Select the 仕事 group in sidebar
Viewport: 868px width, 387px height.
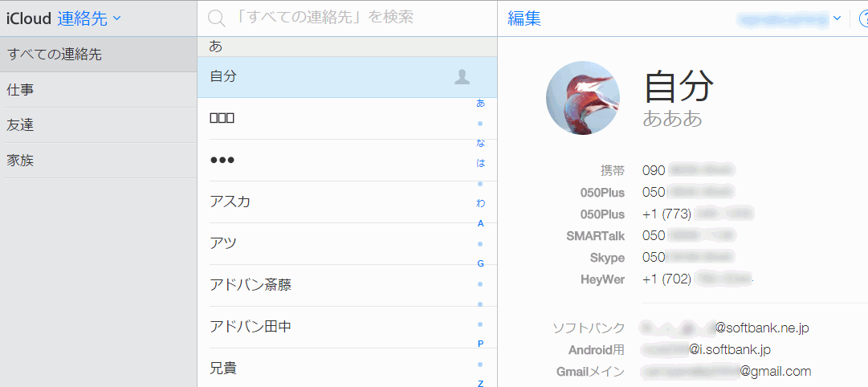tap(20, 90)
